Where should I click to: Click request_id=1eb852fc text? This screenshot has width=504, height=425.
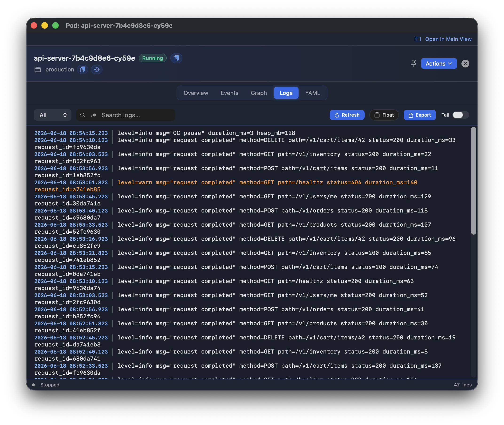click(x=67, y=175)
